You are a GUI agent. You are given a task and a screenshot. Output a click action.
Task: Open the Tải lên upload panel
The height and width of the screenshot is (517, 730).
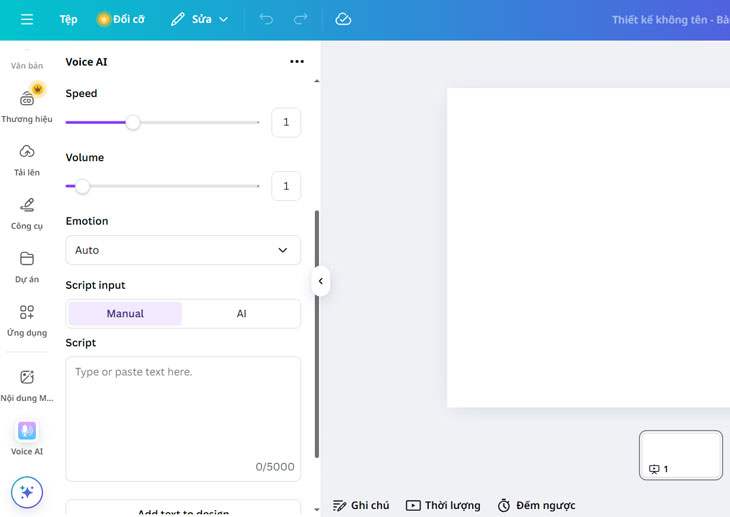click(x=27, y=158)
